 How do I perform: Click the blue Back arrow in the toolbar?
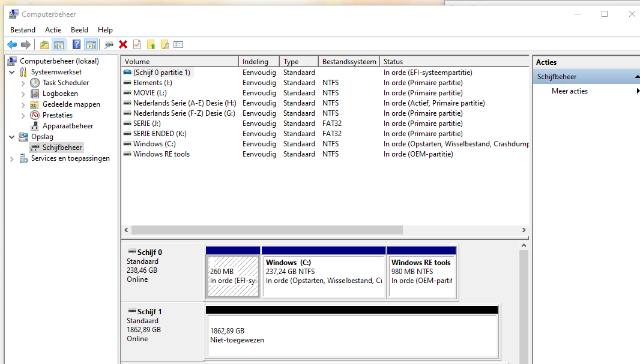point(12,44)
